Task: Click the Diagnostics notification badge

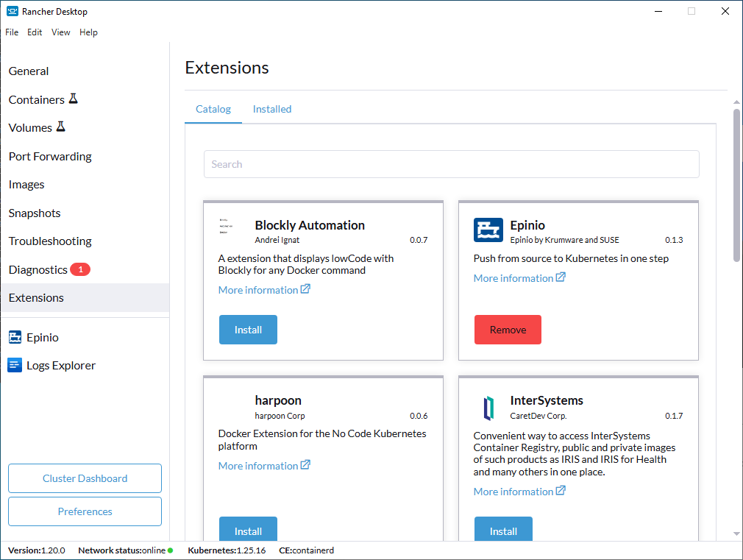Action: tap(79, 269)
